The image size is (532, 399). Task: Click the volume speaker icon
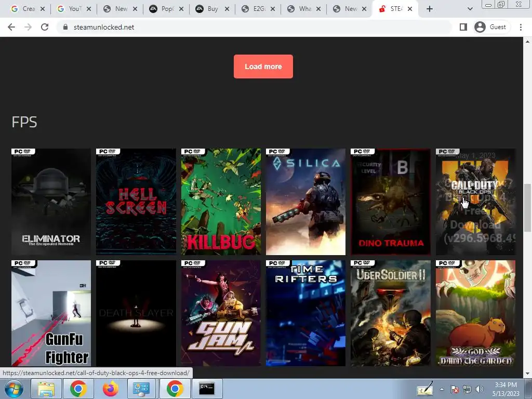point(479,390)
